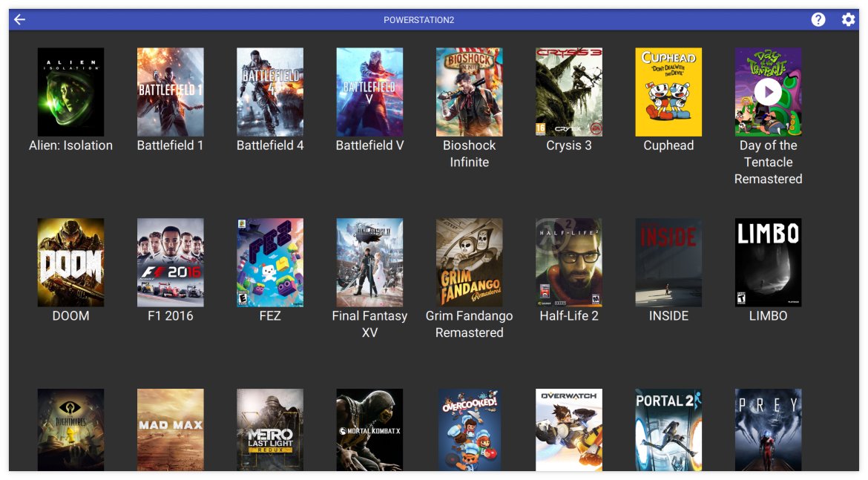Start Half-Life 2 via its cover

[569, 263]
